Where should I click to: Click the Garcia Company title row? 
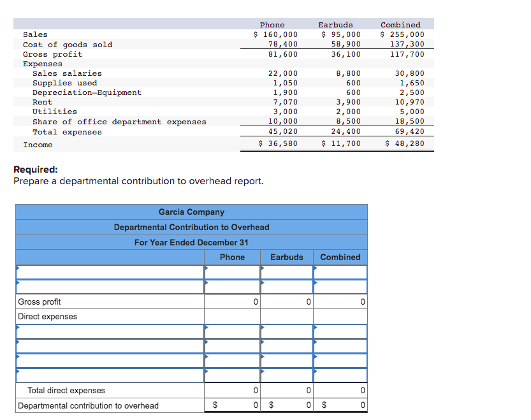click(191, 212)
